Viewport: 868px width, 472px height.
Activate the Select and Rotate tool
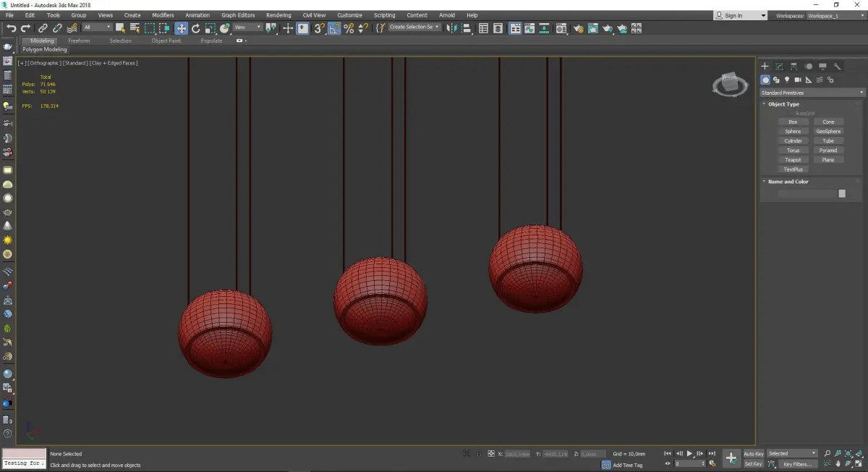point(195,28)
